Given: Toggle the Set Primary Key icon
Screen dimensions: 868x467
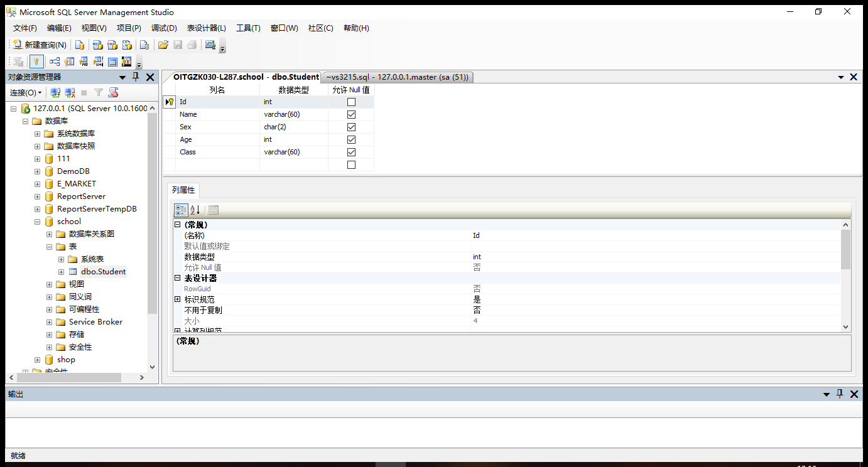Looking at the screenshot, I should pyautogui.click(x=36, y=62).
